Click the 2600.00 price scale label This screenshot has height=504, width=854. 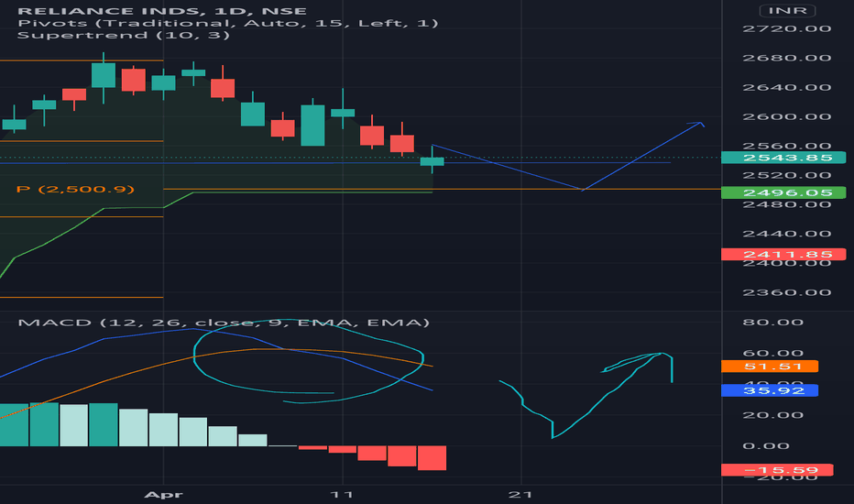coord(787,116)
